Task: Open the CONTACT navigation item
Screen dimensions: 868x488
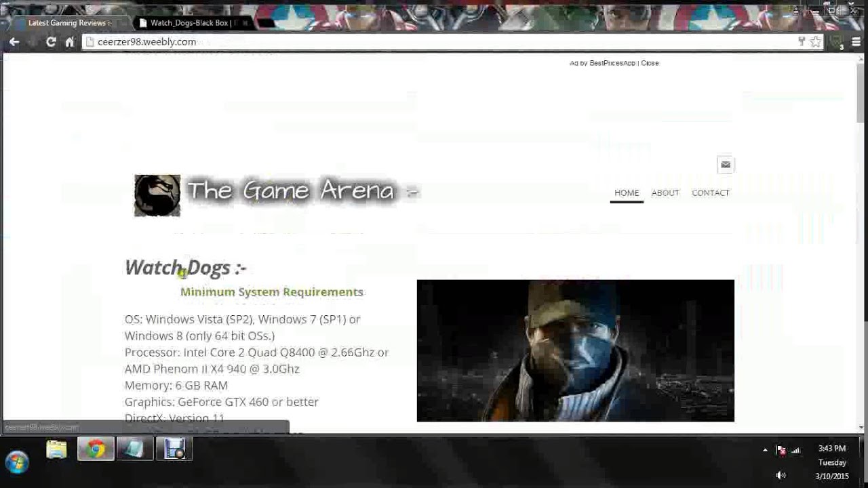Action: (x=711, y=193)
